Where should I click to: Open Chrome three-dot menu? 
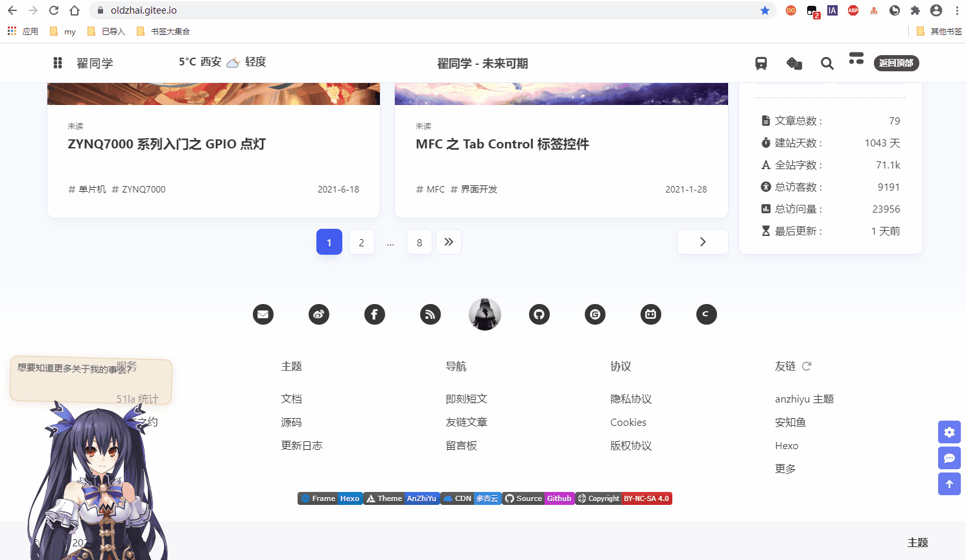pyautogui.click(x=957, y=10)
